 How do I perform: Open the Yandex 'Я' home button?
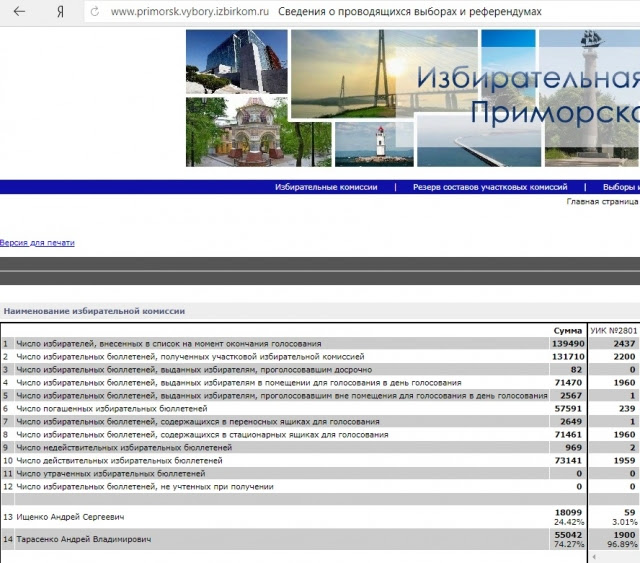(x=61, y=11)
